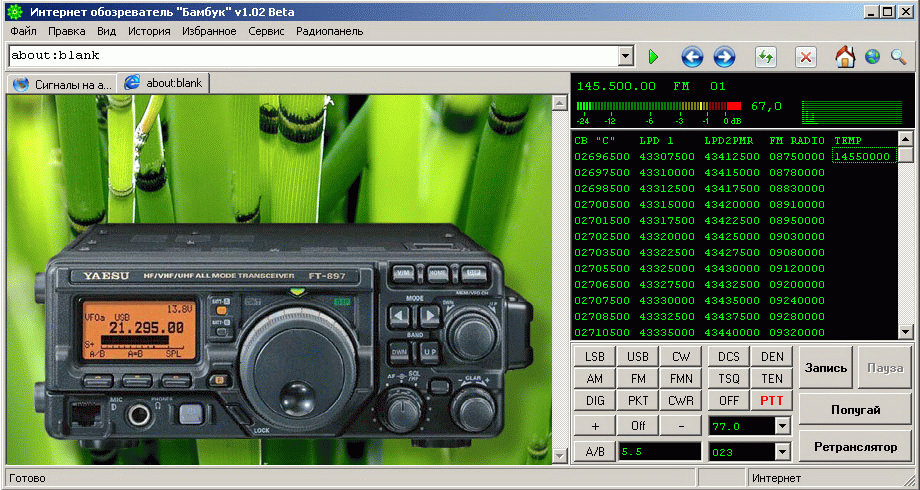Click the minus shift button

point(681,426)
